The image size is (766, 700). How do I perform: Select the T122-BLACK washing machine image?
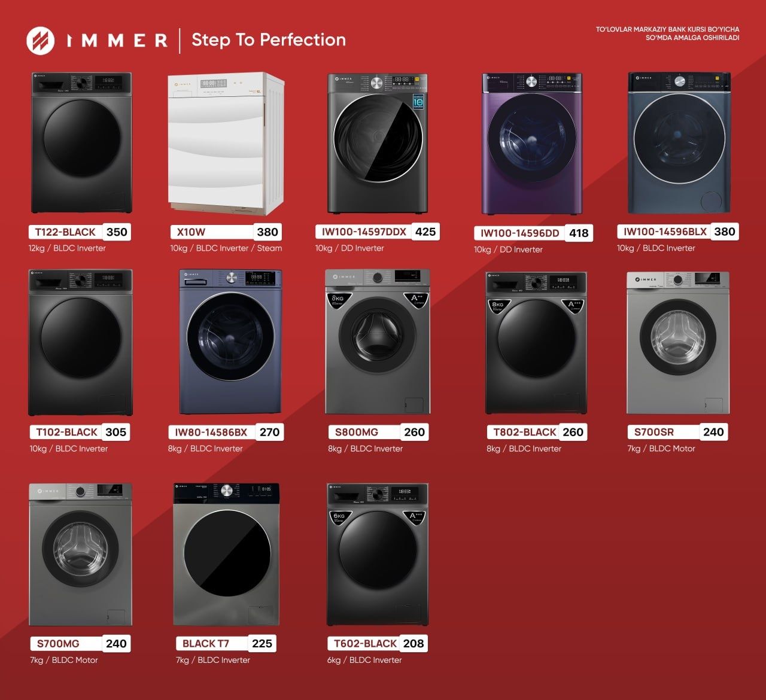tap(81, 143)
